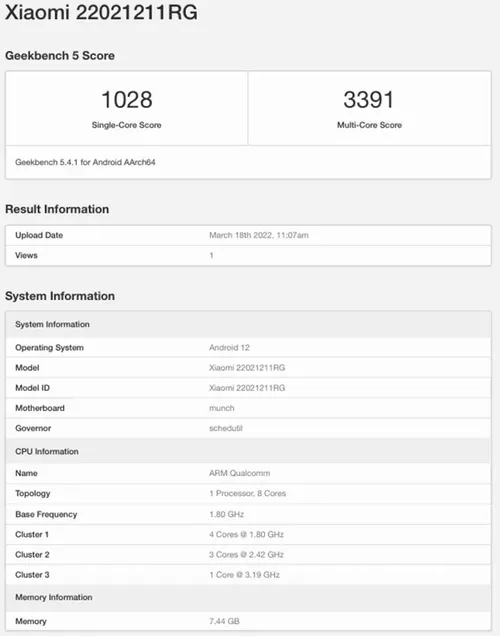Click the Result Information heading
500x636 pixels.
click(x=57, y=209)
